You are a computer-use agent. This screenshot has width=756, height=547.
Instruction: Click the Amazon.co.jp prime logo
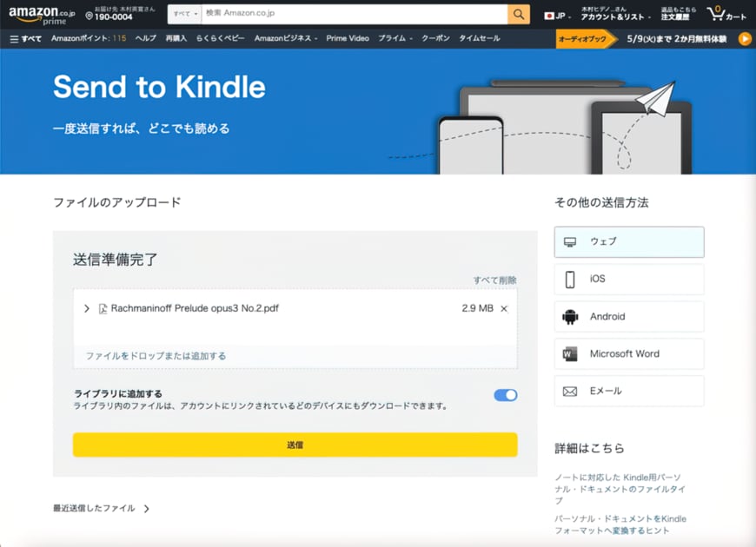click(42, 15)
